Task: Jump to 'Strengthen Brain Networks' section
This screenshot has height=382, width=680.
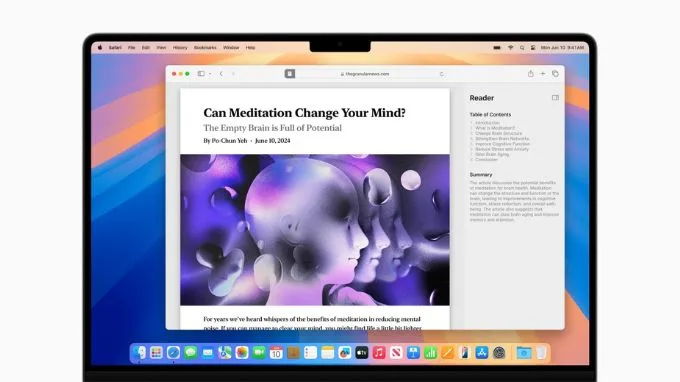Action: [x=502, y=138]
